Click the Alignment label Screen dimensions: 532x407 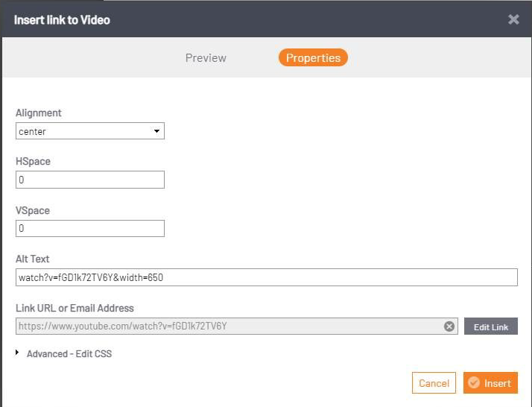(39, 113)
